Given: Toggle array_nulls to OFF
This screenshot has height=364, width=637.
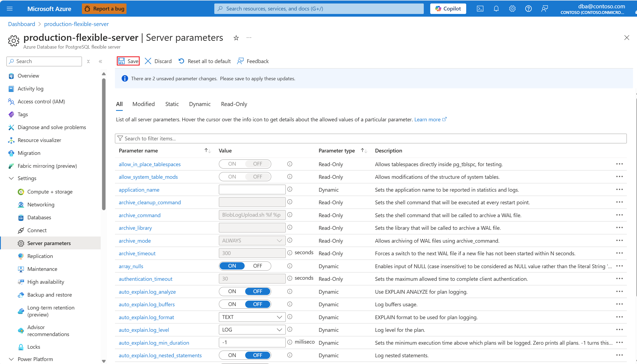Looking at the screenshot, I should point(257,266).
